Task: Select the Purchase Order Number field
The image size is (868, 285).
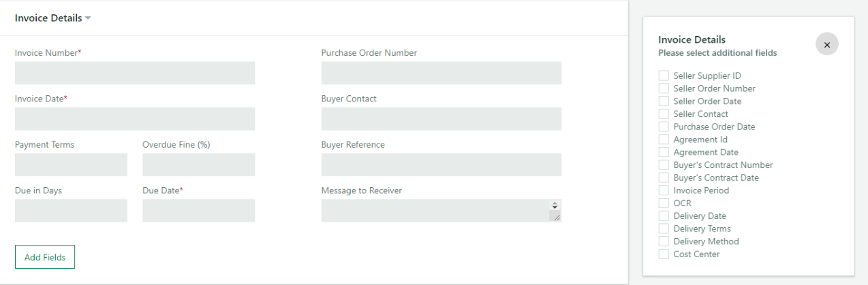Action: tap(441, 73)
